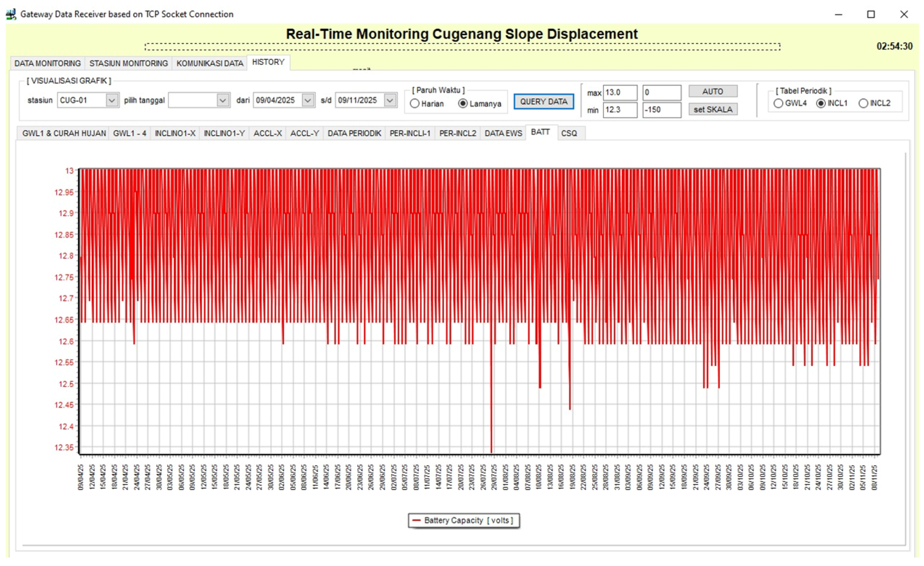Click the AUTO scale button
924x566 pixels.
tap(713, 91)
